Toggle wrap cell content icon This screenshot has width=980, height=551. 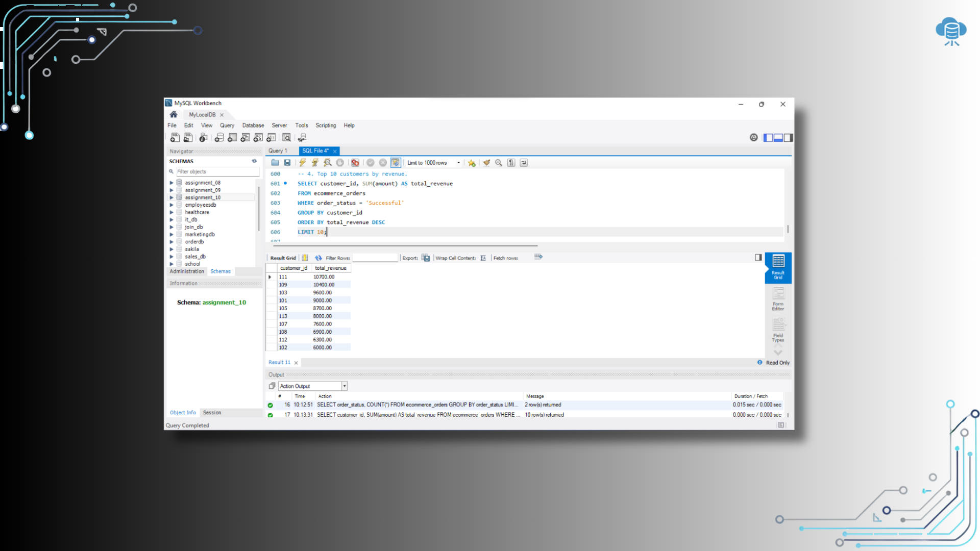(x=483, y=258)
